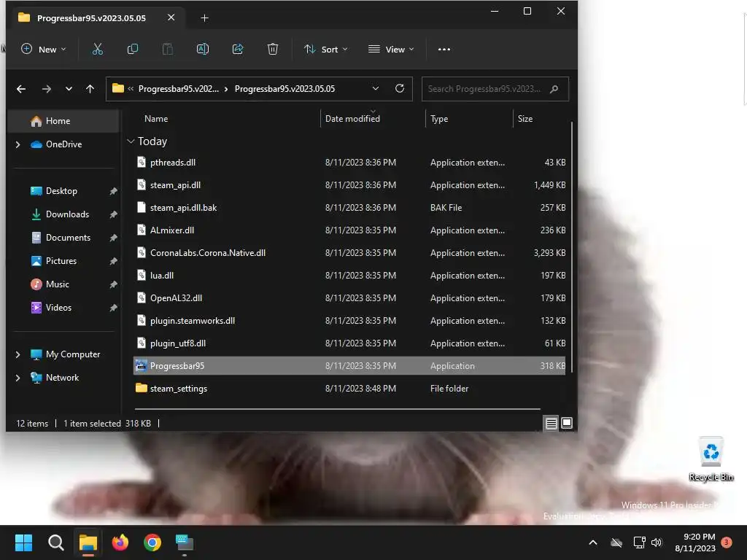Click the Paste clipboard icon

pyautogui.click(x=168, y=49)
